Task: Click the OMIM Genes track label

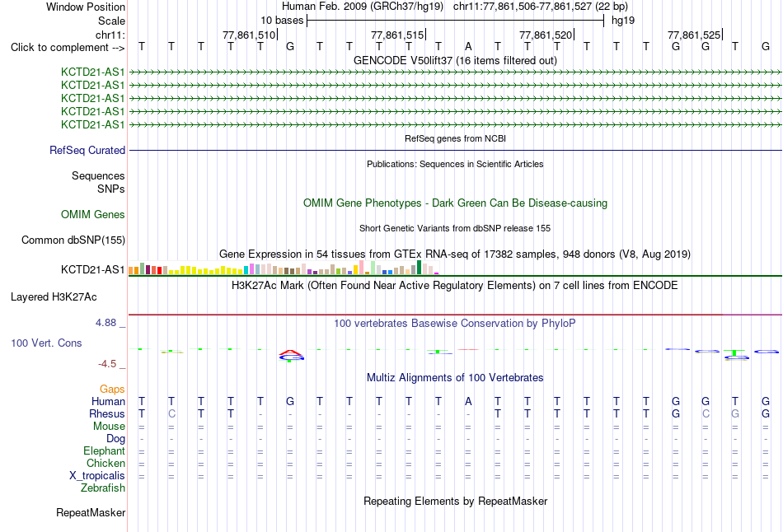Action: click(x=93, y=215)
